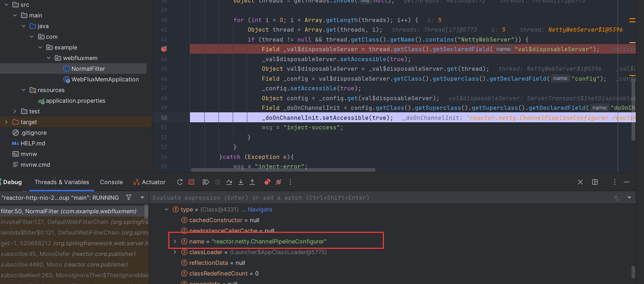Screen dimensions: 644x284
Task: Expand the test folder
Action: point(15,111)
